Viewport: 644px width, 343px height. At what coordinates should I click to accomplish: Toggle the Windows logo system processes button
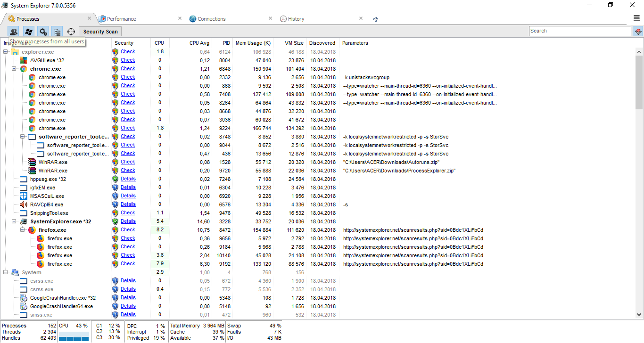pos(28,32)
